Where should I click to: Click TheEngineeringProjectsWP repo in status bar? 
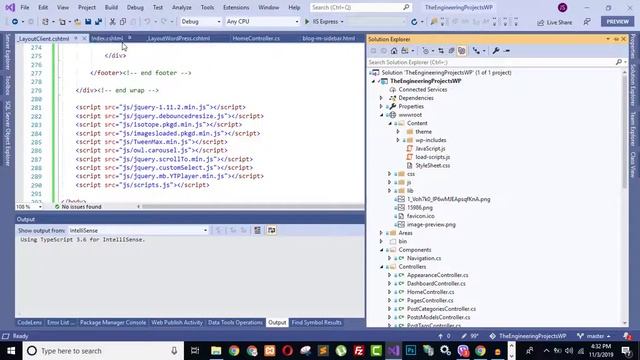pos(528,336)
